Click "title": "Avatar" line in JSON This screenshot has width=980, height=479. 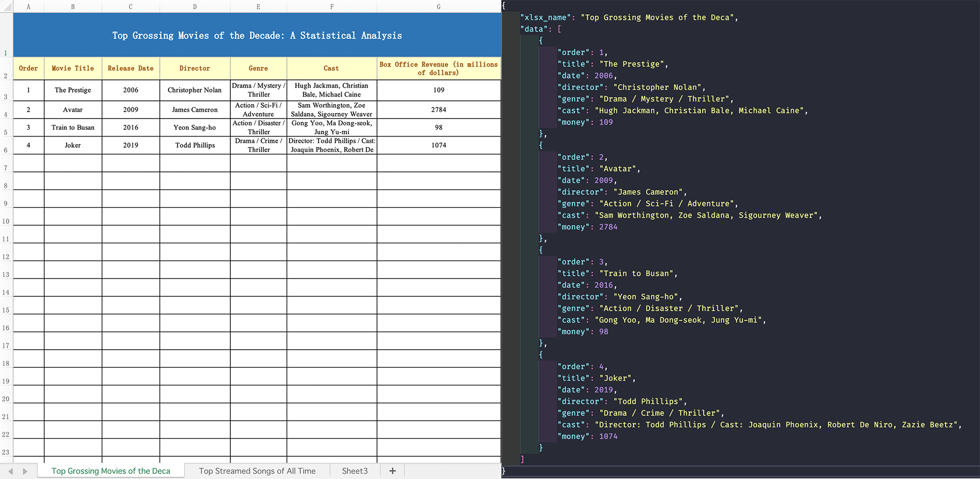point(599,169)
